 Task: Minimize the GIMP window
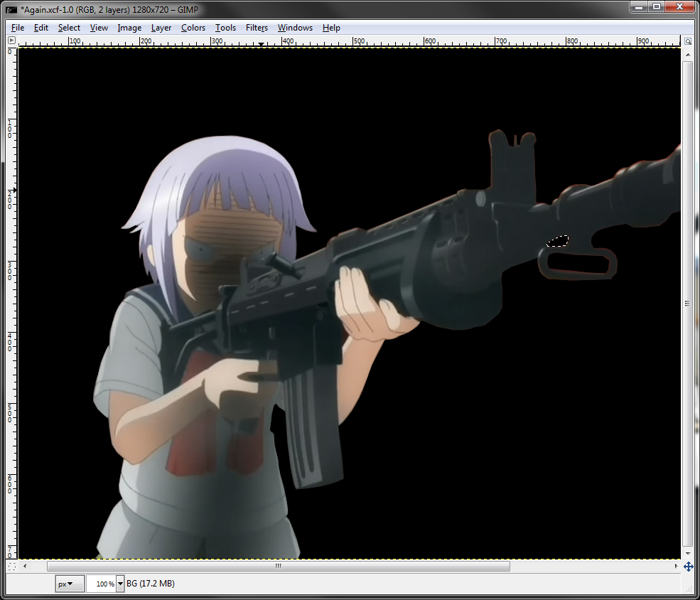point(640,6)
